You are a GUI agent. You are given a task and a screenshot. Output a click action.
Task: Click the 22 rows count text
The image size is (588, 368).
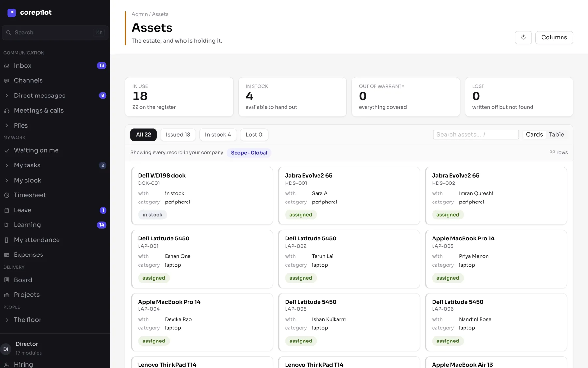click(558, 153)
